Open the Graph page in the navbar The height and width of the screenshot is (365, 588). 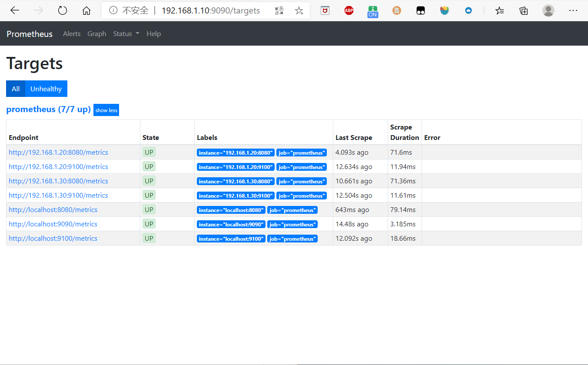97,33
